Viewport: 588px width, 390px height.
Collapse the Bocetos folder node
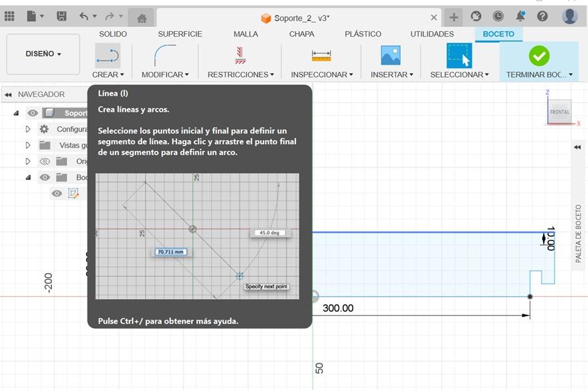pos(28,177)
